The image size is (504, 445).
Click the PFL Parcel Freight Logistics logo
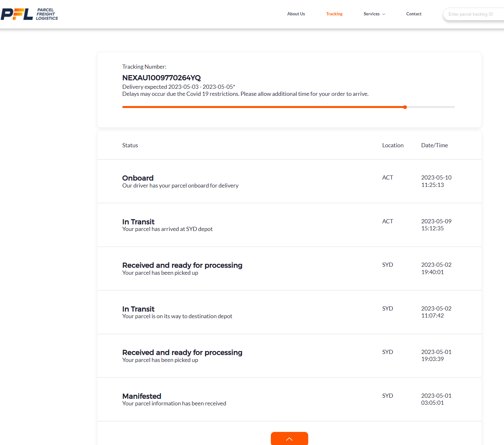(x=29, y=14)
